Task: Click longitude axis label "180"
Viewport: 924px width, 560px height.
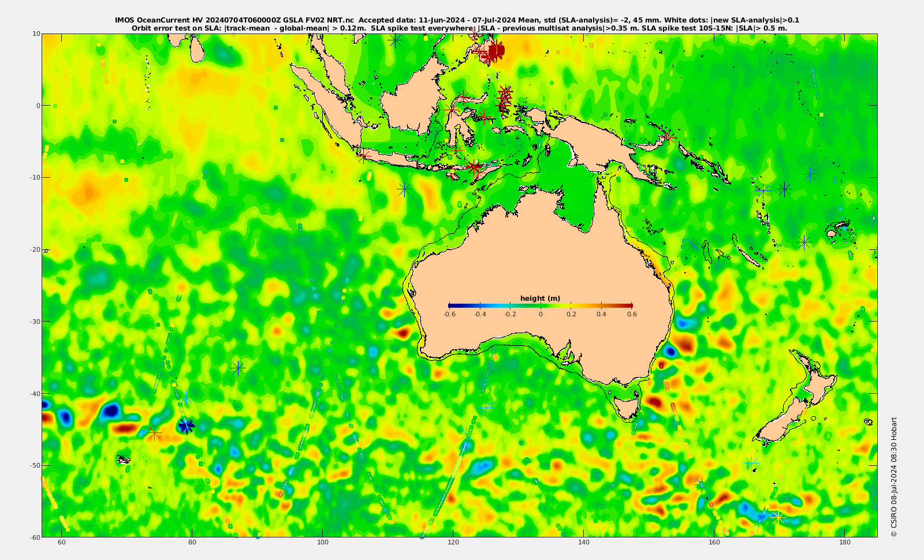Action: [x=845, y=543]
